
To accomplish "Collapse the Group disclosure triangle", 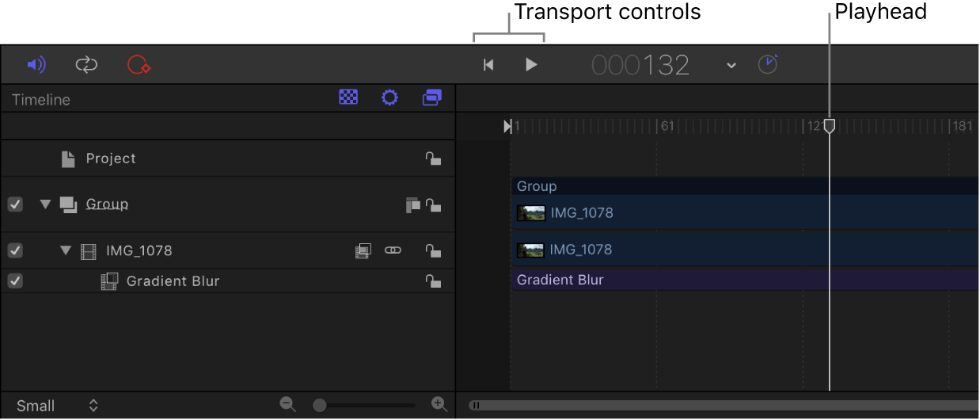I will [45, 204].
